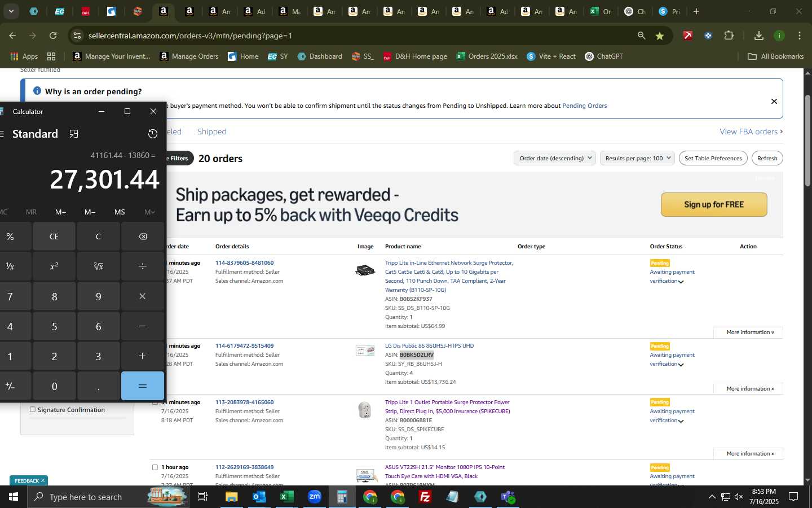Click the MS memory store key
Viewport: 812px width, 508px height.
pos(120,212)
